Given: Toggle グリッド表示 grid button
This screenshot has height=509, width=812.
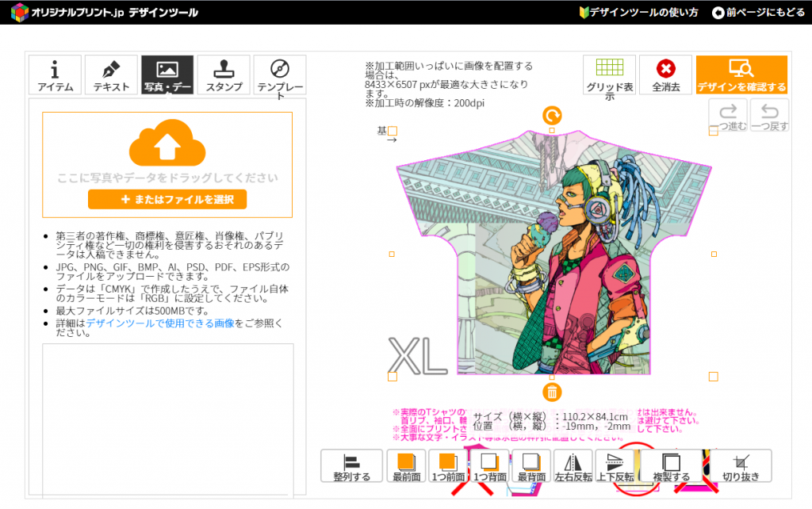Looking at the screenshot, I should point(610,75).
